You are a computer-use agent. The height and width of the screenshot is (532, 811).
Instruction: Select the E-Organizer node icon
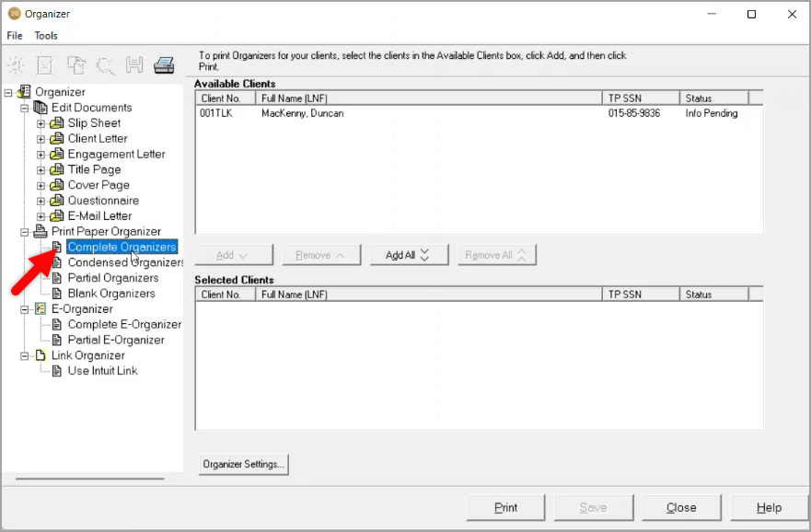[41, 309]
